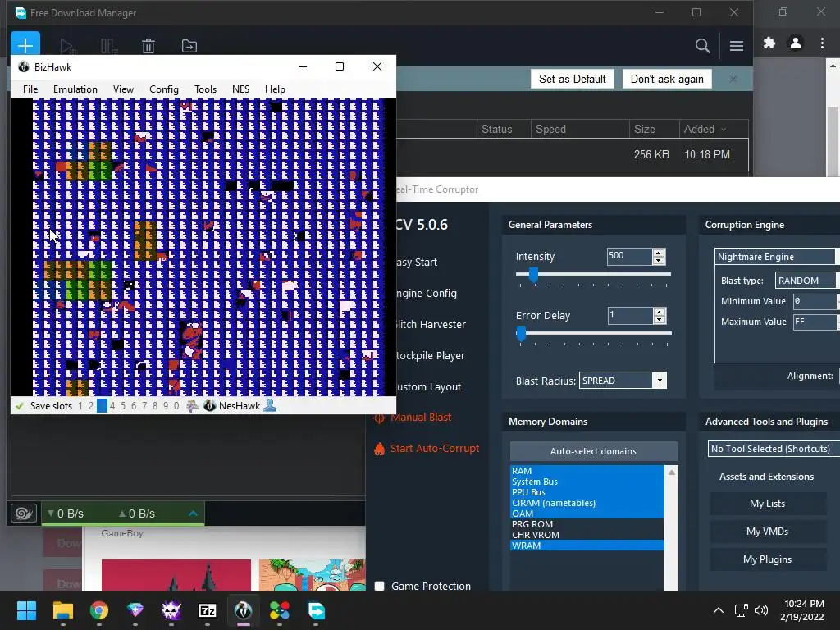Image resolution: width=840 pixels, height=630 pixels.
Task: Select PRG ROM in the Memory Domains list
Action: [x=587, y=524]
